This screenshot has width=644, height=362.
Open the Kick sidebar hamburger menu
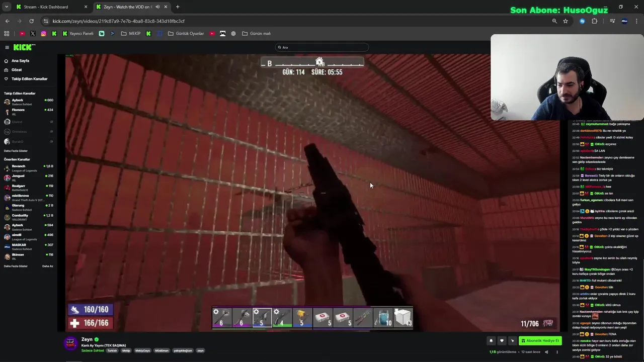(7, 47)
